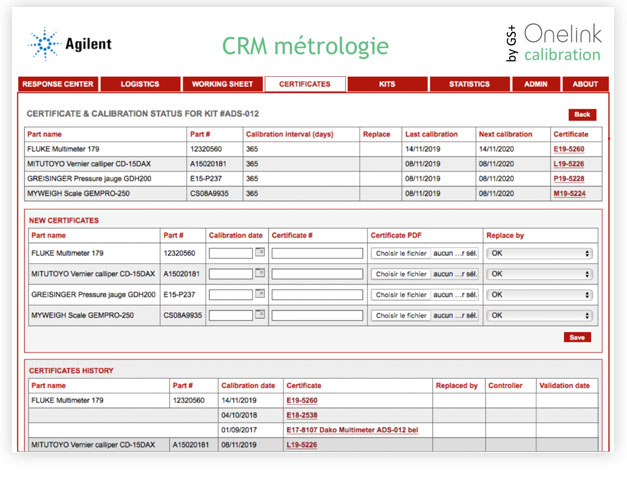
Task: Click the 14/11/2020 next calibration date
Action: pyautogui.click(x=496, y=149)
